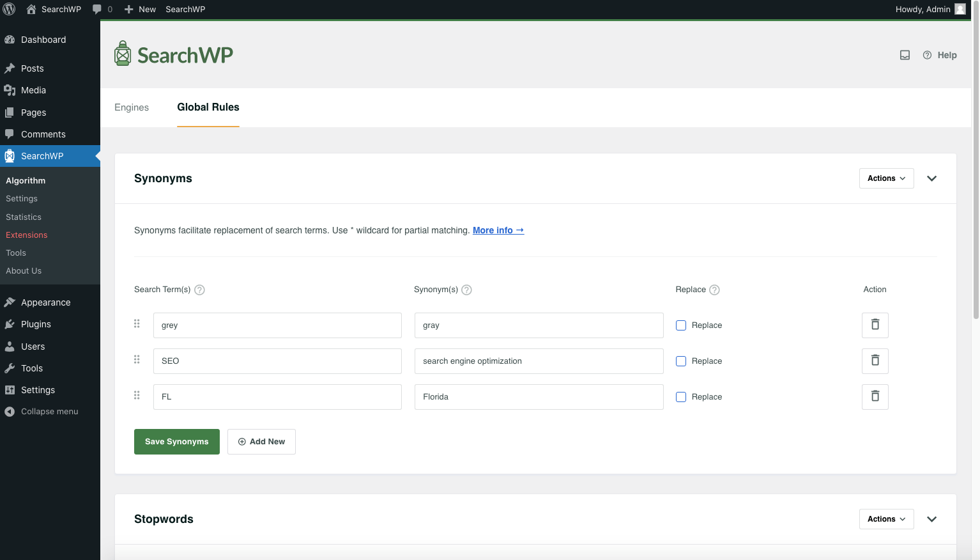Open the More info link about synonyms
The image size is (980, 560).
(498, 230)
